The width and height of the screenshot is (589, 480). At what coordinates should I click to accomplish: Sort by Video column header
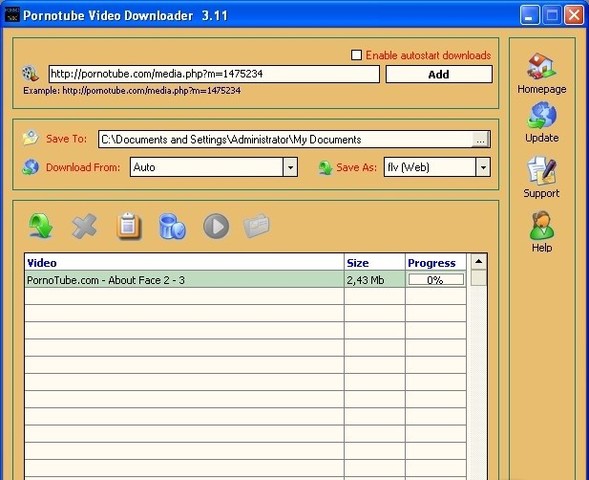pos(184,263)
